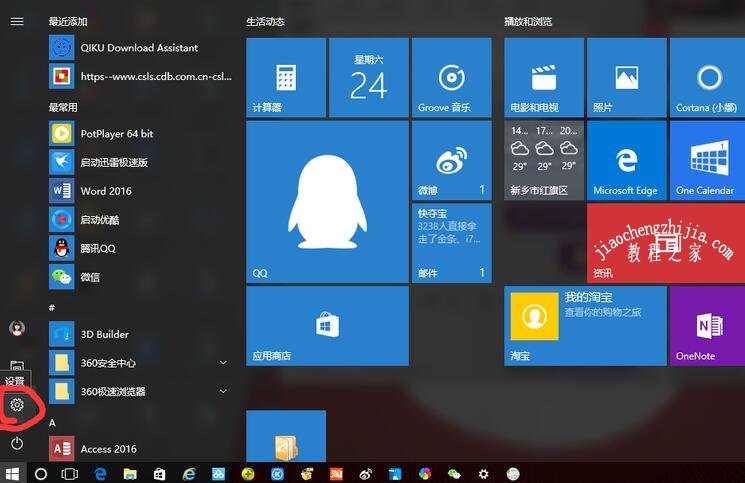
Task: Expand the 360极速浏览器 folder chevron
Action: click(223, 391)
